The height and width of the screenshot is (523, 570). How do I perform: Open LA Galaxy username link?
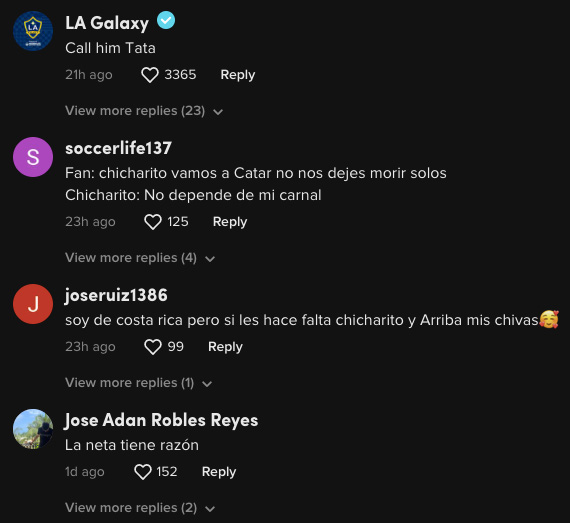107,23
